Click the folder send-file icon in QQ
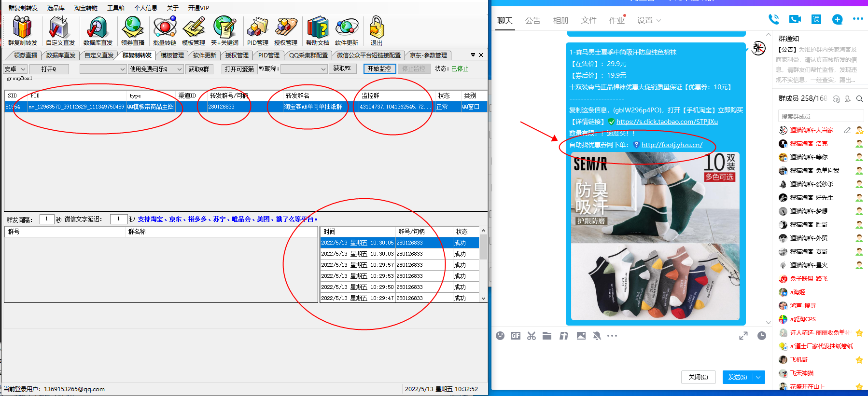Screen dimensions: 868x396 click(547, 336)
